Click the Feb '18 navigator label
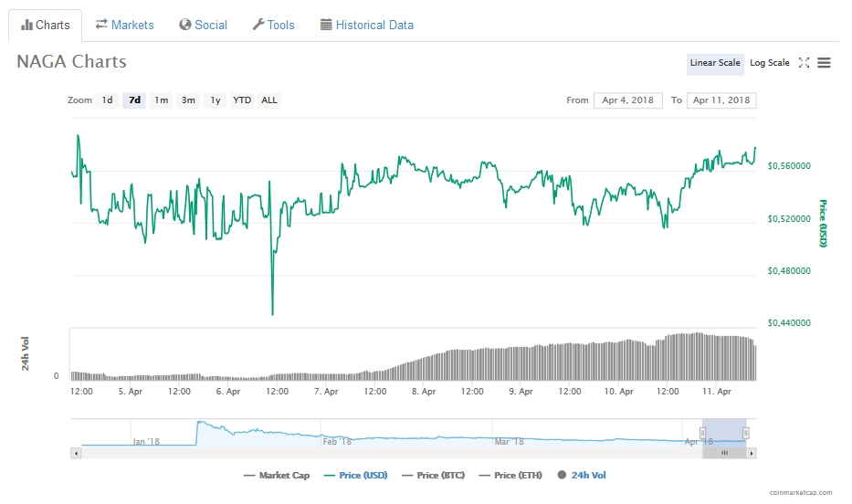 coord(337,442)
